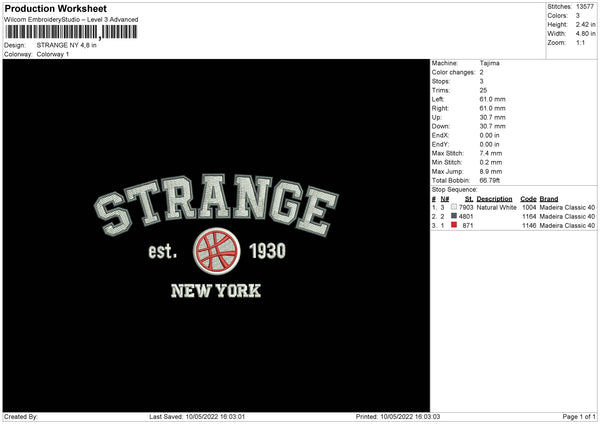This screenshot has width=600, height=424.
Task: Click the 'Last Saved: 10/05/2022 16:03:01' footer
Action: pos(197,417)
